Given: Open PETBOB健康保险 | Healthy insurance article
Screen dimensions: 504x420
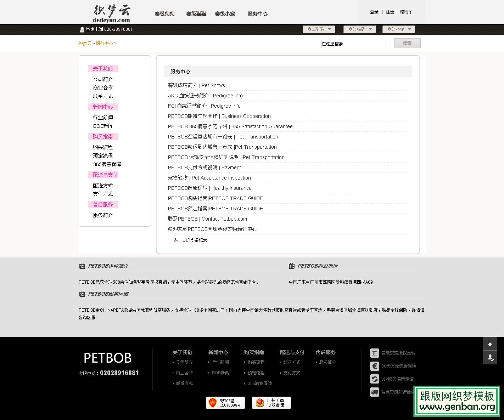Looking at the screenshot, I should click(210, 188).
